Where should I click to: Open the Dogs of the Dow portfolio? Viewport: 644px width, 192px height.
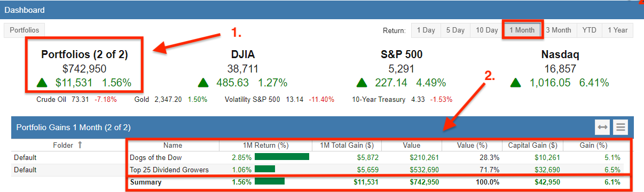(155, 157)
